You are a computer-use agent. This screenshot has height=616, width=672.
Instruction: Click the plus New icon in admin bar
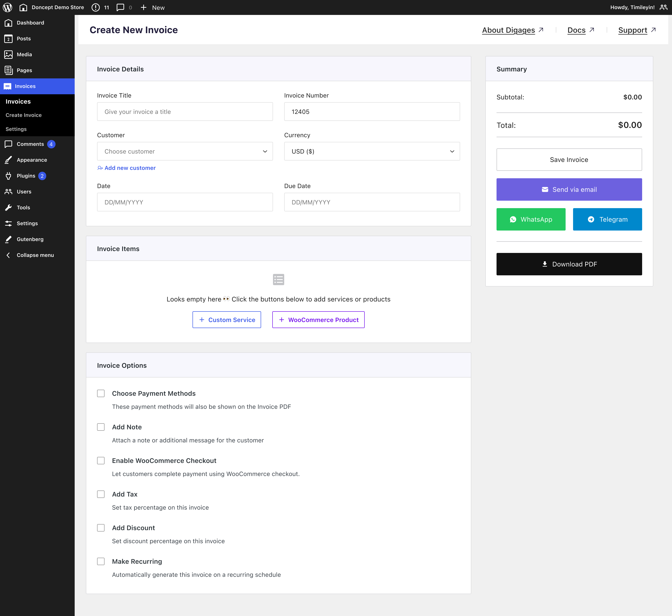(x=144, y=7)
